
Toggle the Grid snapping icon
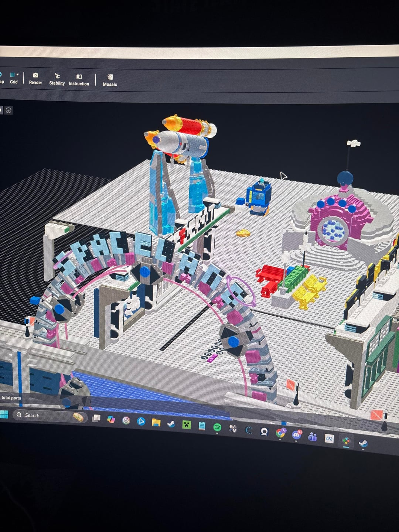(12, 74)
